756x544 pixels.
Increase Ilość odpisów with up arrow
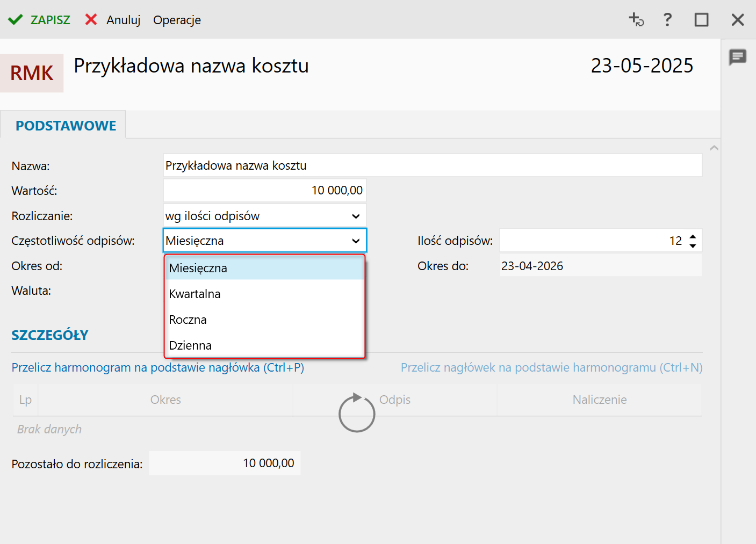(693, 236)
